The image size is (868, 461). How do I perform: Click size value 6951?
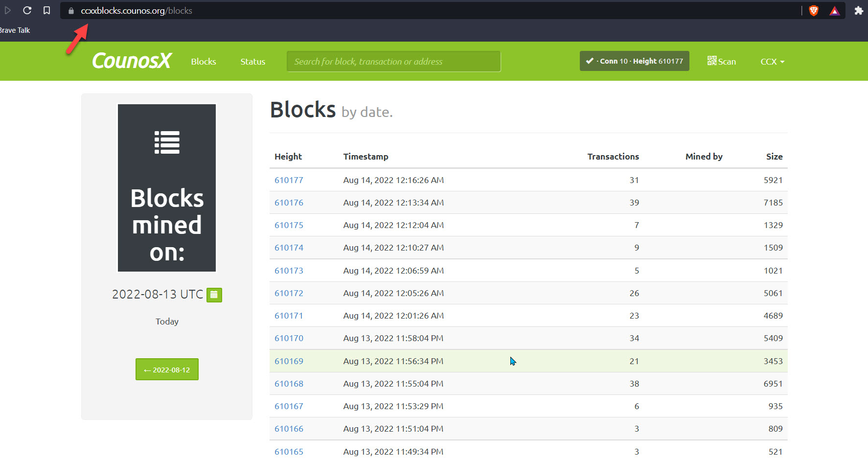(773, 384)
